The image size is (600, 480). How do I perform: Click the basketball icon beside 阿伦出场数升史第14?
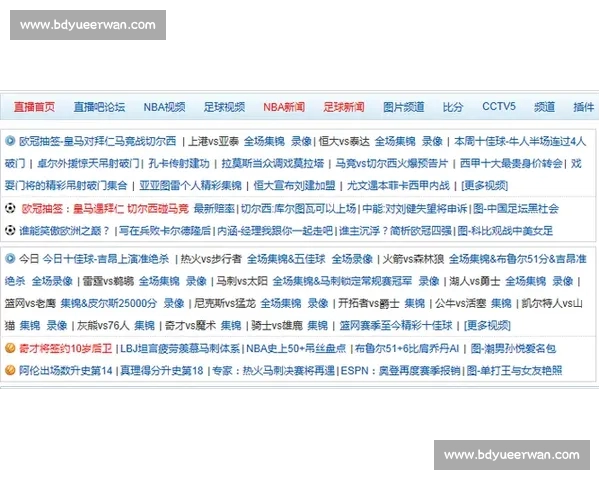[x=10, y=370]
